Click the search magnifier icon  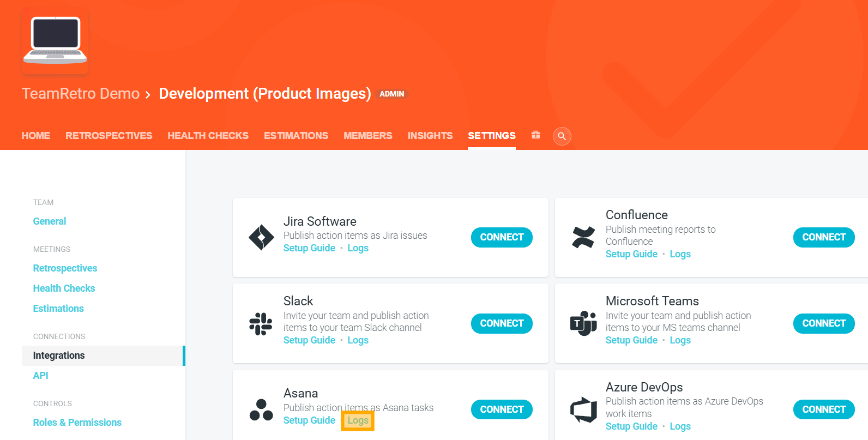pyautogui.click(x=562, y=136)
